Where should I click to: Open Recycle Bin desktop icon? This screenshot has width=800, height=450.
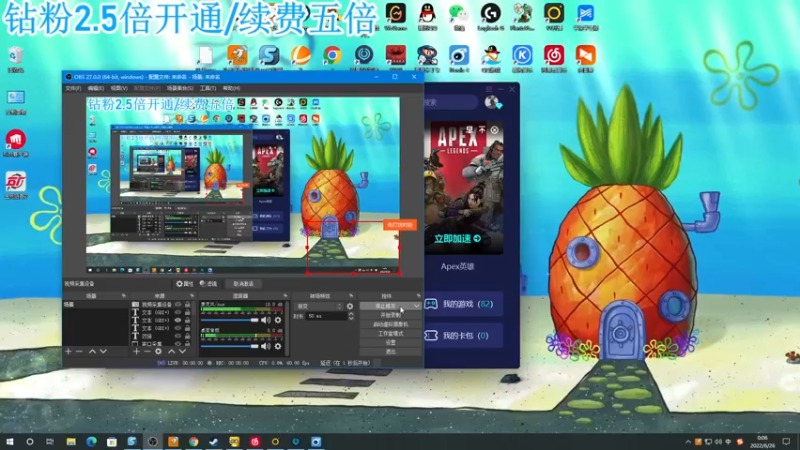pyautogui.click(x=16, y=59)
